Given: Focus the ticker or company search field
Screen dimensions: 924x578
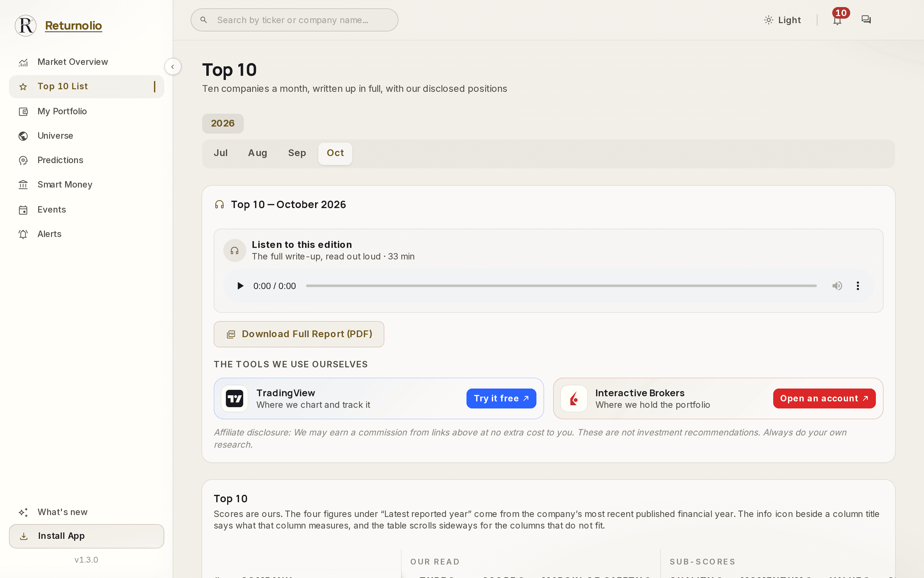Looking at the screenshot, I should coord(295,20).
